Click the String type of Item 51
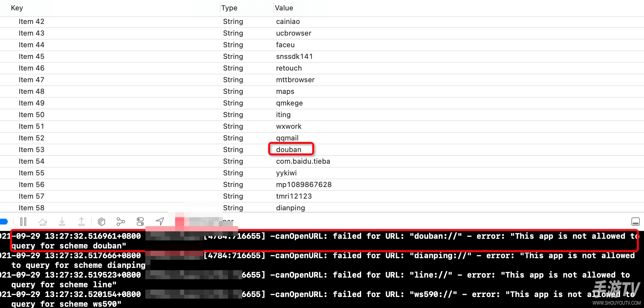644x308 pixels. click(233, 126)
